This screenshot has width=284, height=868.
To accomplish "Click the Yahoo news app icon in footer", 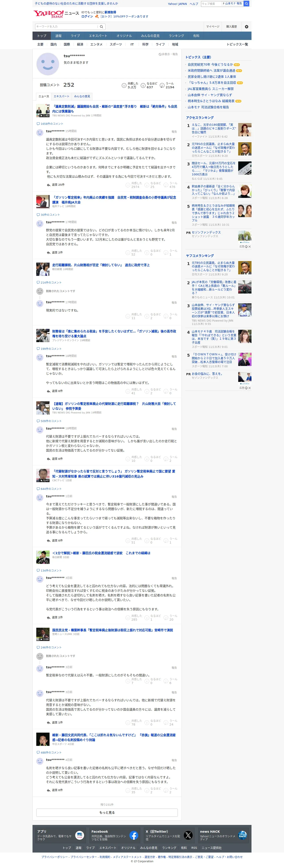I will pos(80,835).
